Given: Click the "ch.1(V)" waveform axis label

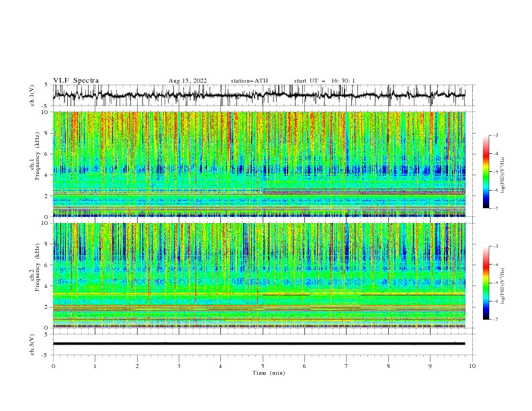Looking at the screenshot, I should pos(32,95).
